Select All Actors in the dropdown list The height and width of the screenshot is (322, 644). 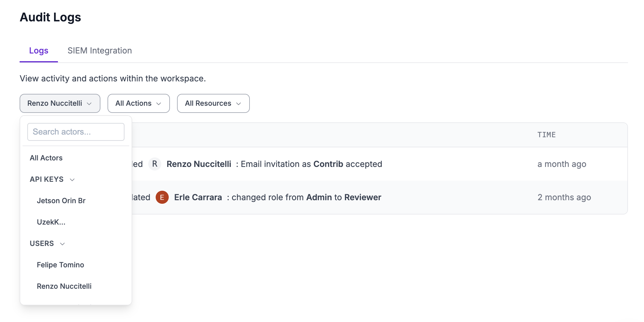point(46,158)
